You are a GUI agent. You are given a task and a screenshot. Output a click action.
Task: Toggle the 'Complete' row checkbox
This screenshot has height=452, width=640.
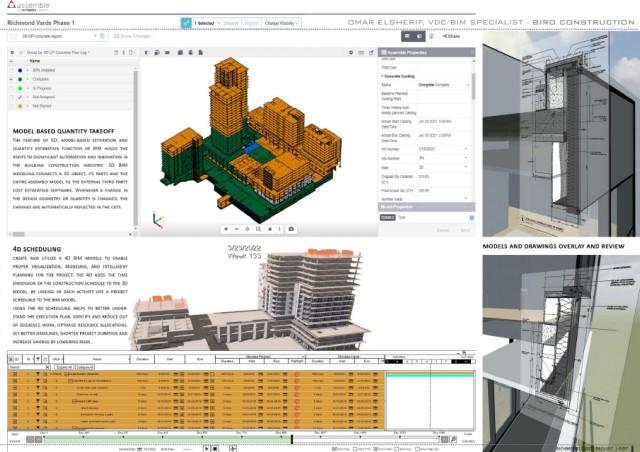pos(11,79)
